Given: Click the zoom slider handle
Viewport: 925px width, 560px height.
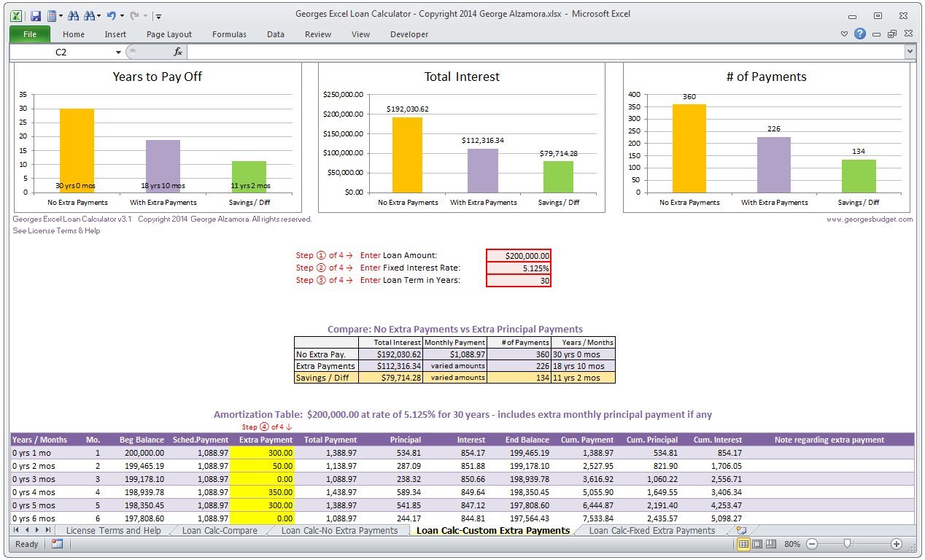Looking at the screenshot, I should tap(847, 544).
